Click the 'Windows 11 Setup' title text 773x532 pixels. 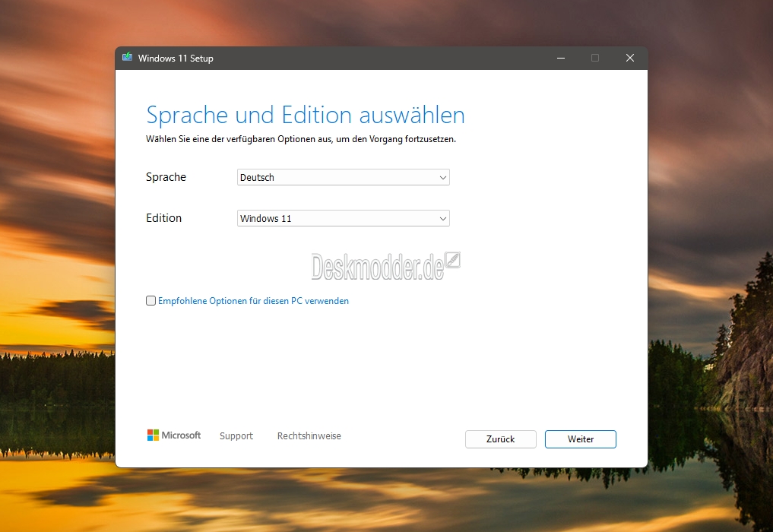[176, 59]
